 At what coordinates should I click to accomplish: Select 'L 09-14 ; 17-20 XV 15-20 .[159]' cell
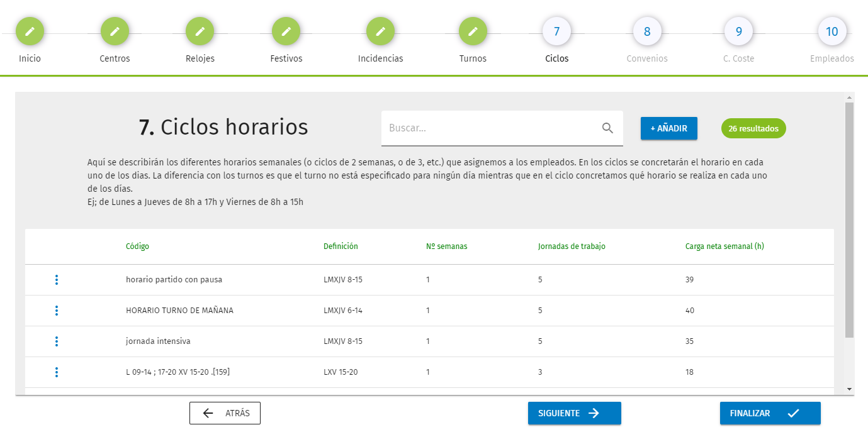click(178, 372)
